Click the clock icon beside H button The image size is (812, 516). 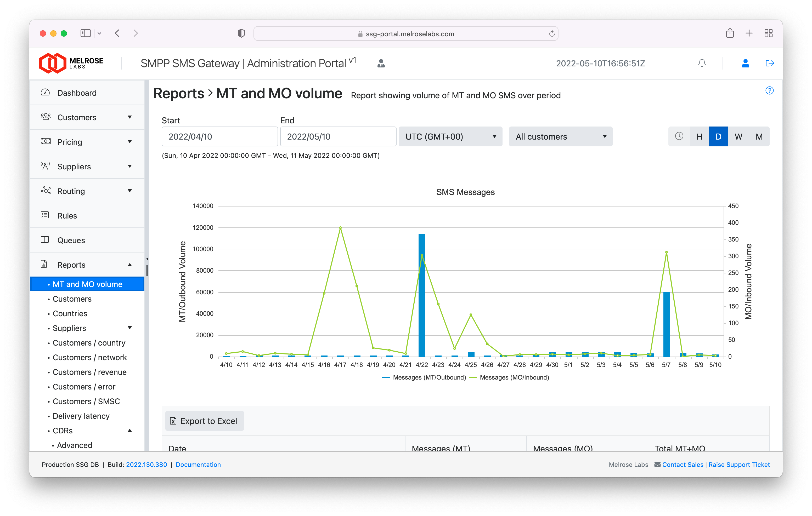pyautogui.click(x=679, y=136)
